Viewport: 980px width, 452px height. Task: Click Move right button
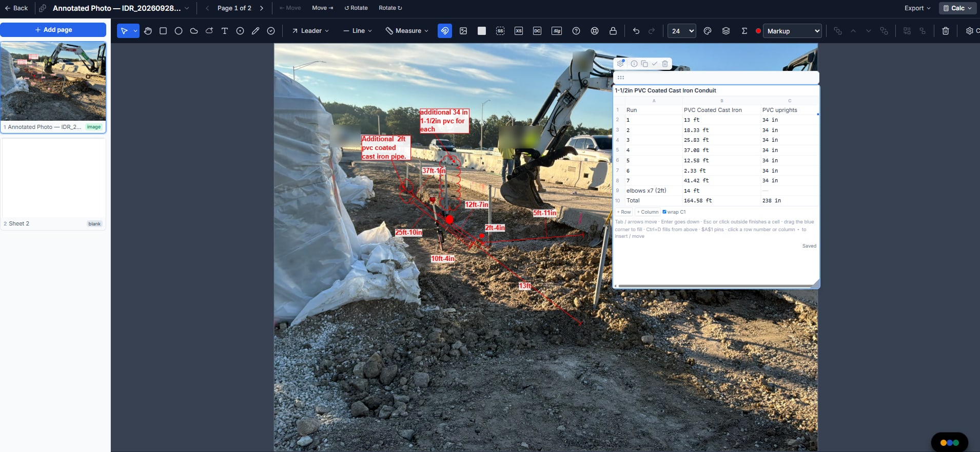(x=322, y=8)
